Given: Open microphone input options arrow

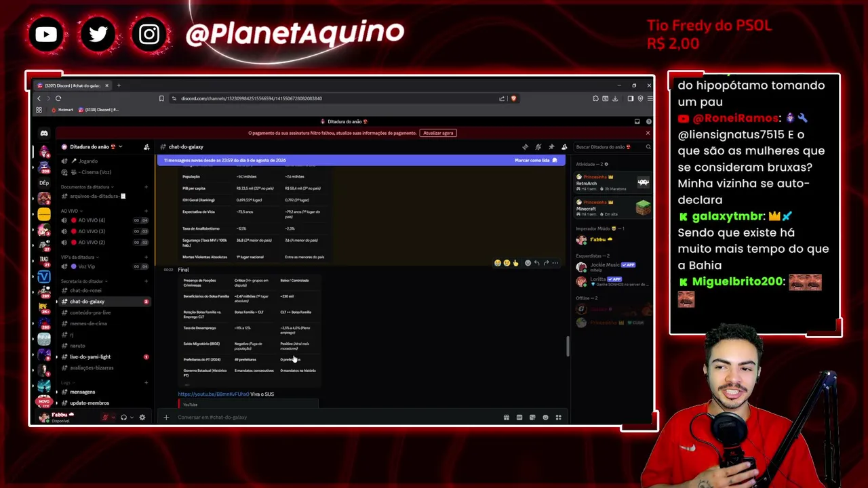Looking at the screenshot, I should (x=113, y=418).
